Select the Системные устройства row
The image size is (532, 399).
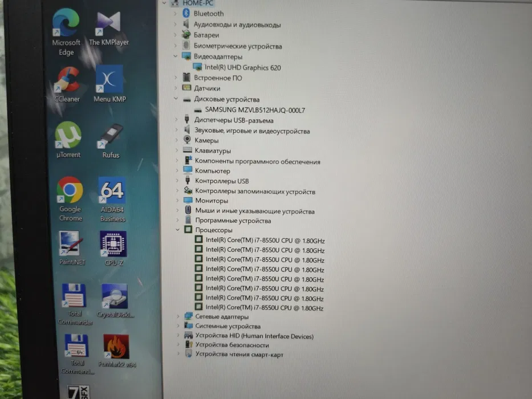click(222, 326)
